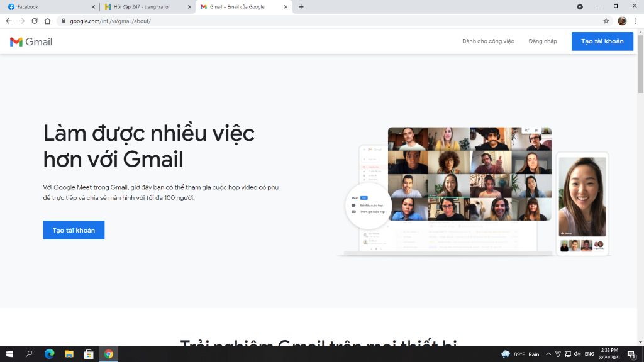
Task: Open volume control tray icon
Action: tap(577, 354)
